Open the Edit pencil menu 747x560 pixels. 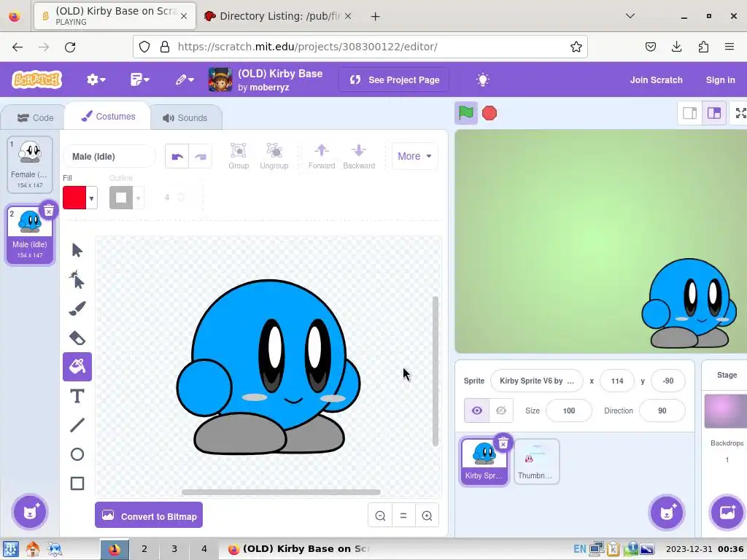pos(185,79)
